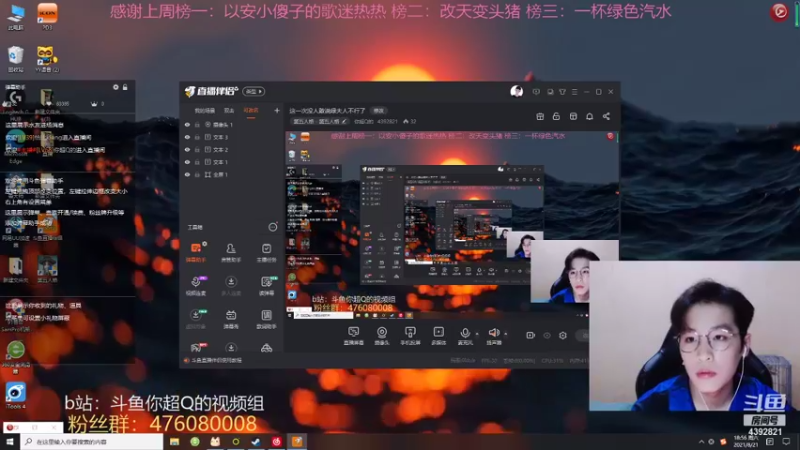
Task: Expand the system tray hidden icons chevron
Action: click(x=701, y=441)
